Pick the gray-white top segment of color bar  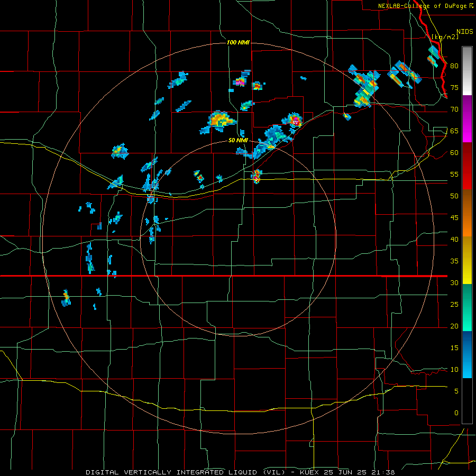point(467,71)
